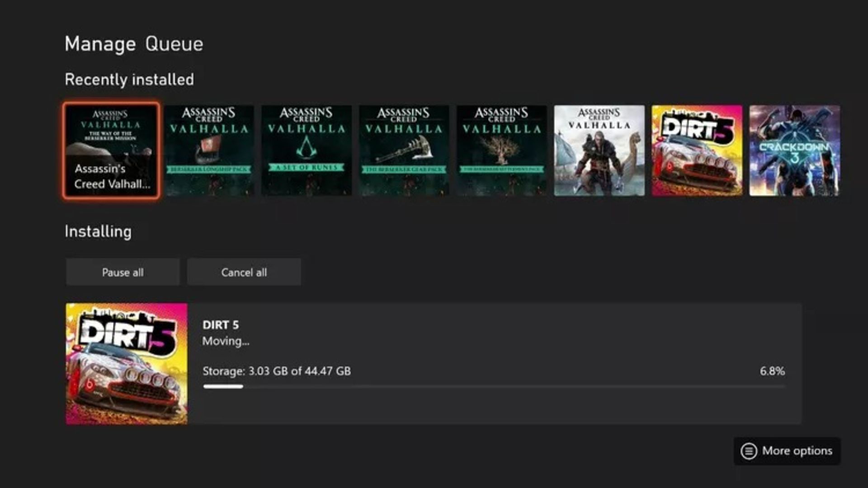Select the Berserker Gear Pack axe tile

(x=404, y=150)
